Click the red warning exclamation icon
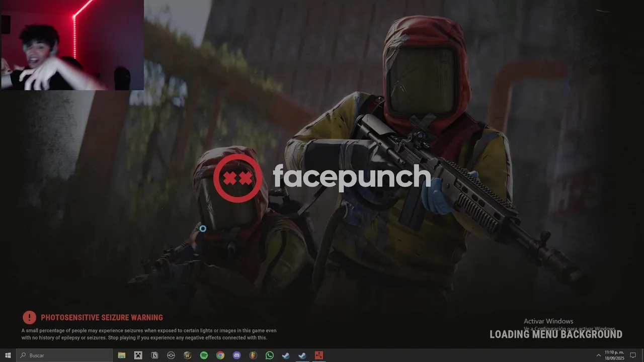Viewport: 644px width, 362px height. 30,317
